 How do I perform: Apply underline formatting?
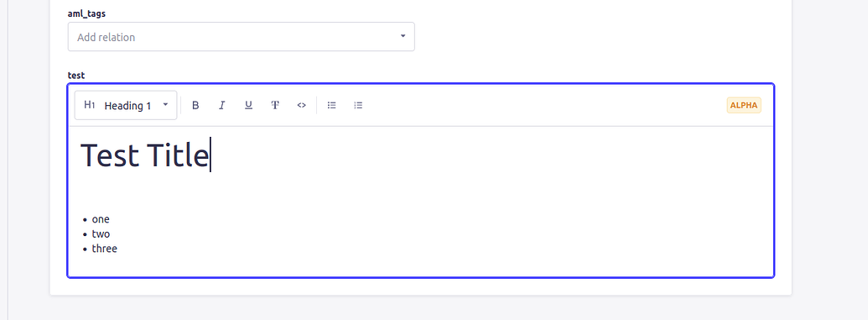(248, 105)
